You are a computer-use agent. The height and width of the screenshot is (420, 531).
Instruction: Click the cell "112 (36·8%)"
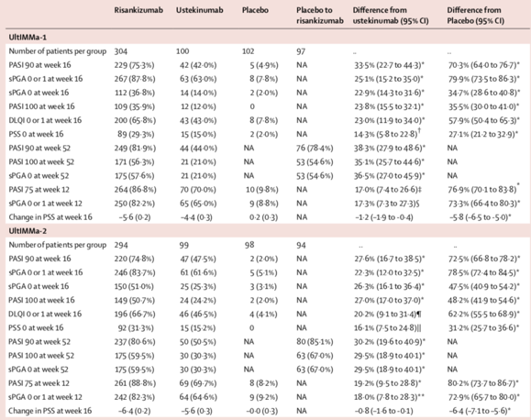[134, 93]
